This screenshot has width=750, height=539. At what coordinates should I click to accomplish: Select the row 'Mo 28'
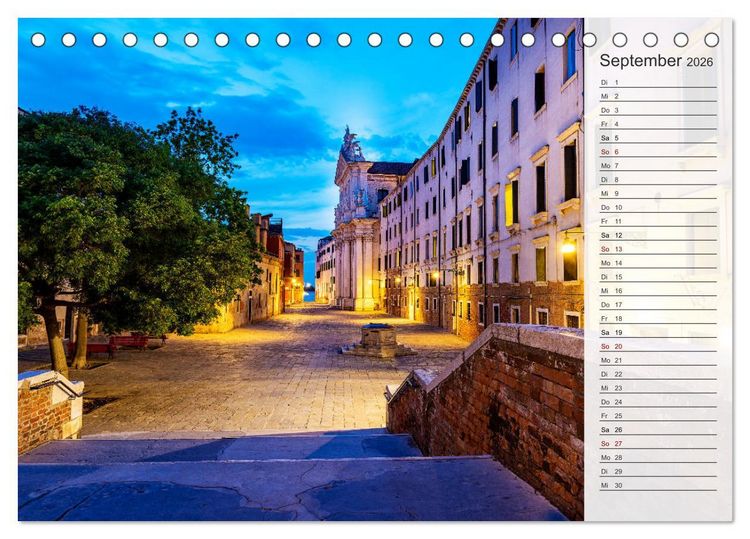coord(658,457)
